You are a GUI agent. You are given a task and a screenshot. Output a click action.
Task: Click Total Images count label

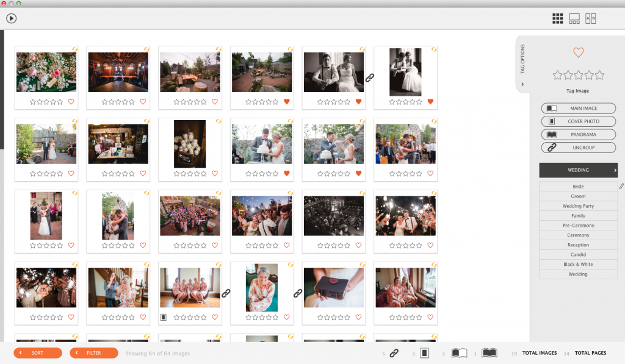coord(540,353)
